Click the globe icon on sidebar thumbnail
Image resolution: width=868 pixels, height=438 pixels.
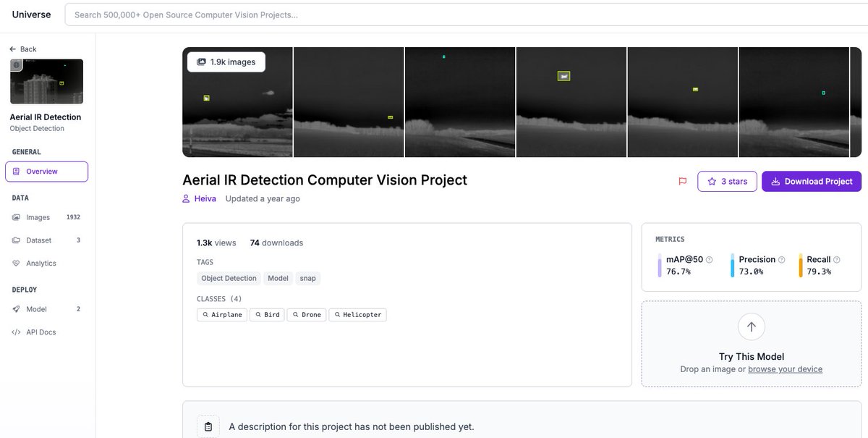(x=16, y=64)
